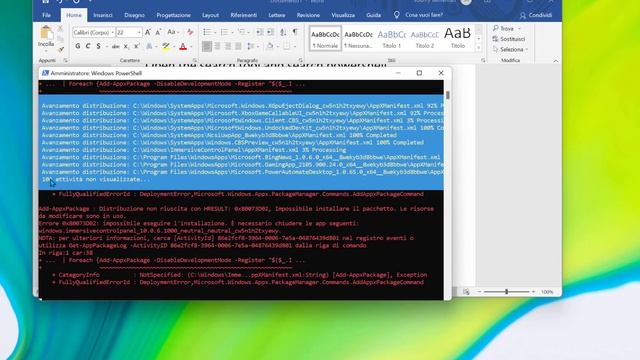Switch to the Layout tab

[210, 15]
